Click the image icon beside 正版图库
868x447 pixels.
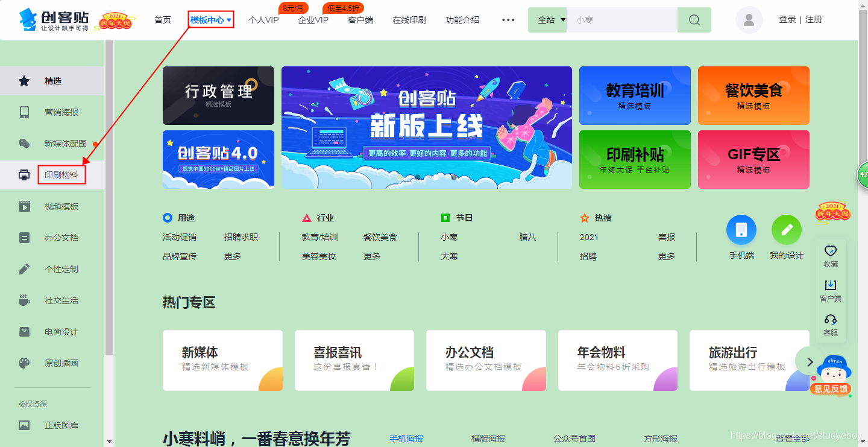(x=24, y=425)
